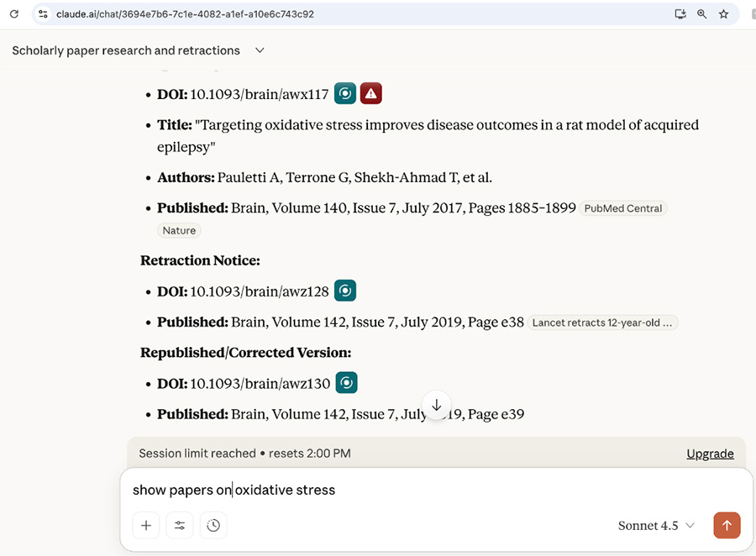756x556 pixels.
Task: Toggle the extended thinking clock button
Action: click(x=213, y=526)
